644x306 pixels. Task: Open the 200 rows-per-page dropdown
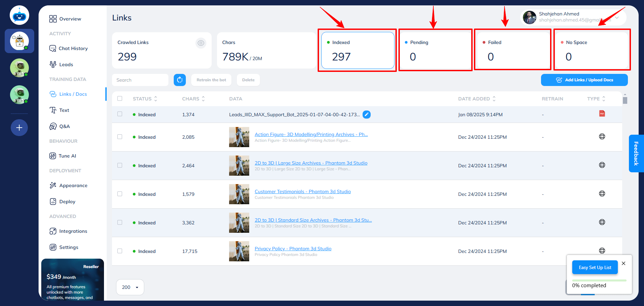pos(130,287)
